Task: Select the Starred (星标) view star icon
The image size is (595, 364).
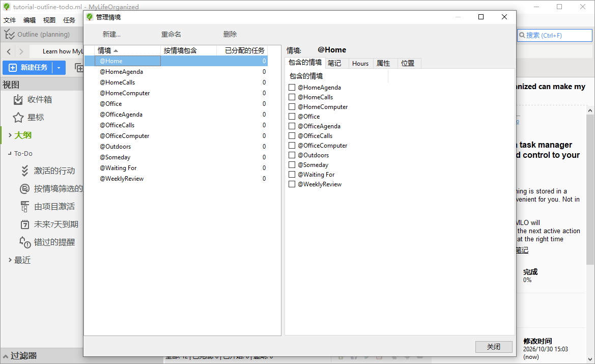Action: tap(18, 117)
